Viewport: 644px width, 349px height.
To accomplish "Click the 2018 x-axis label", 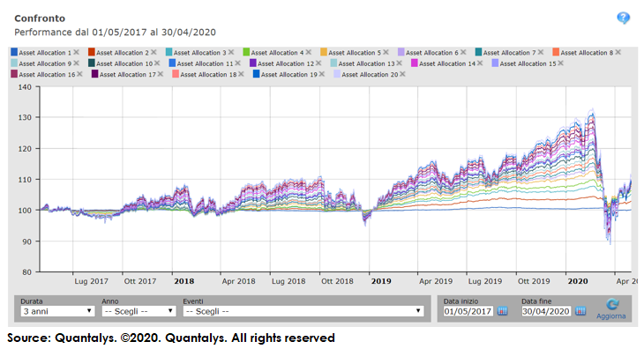I will 184,281.
